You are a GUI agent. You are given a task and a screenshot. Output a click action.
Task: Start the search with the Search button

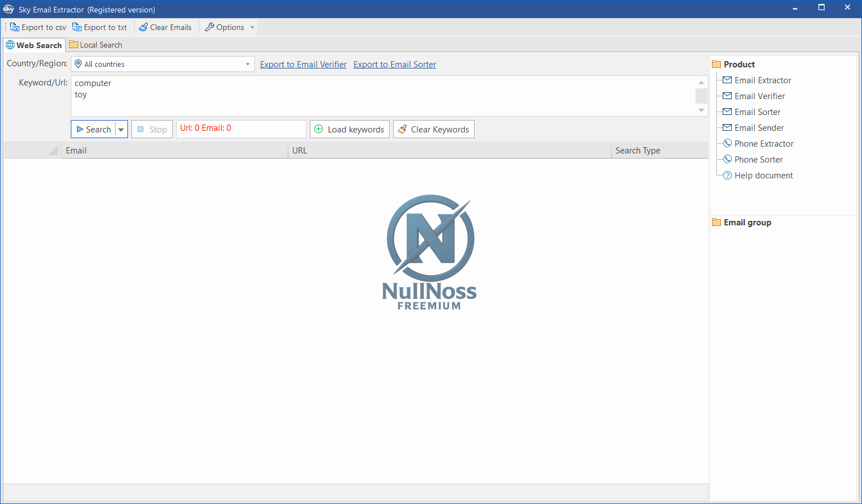tap(93, 129)
